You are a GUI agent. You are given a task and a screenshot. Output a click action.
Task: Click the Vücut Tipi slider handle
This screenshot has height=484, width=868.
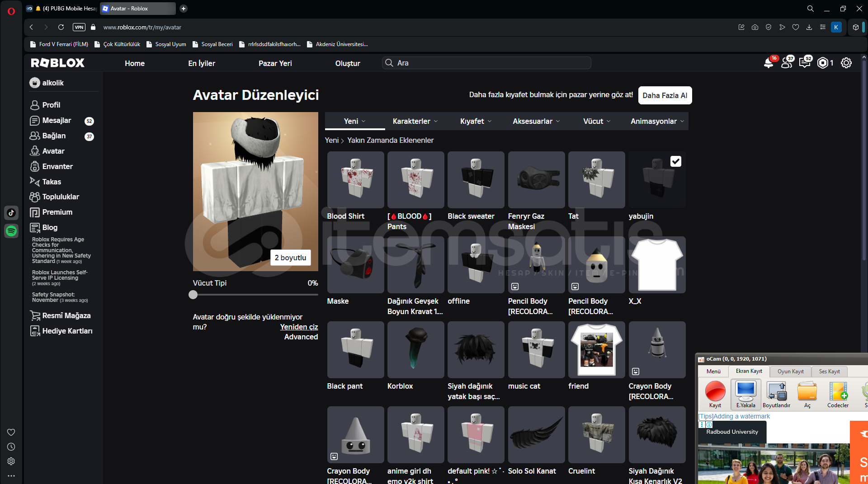tap(193, 295)
